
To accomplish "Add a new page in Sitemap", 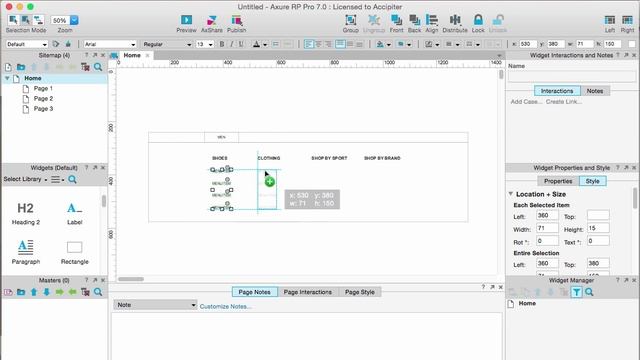I will click(x=8, y=67).
